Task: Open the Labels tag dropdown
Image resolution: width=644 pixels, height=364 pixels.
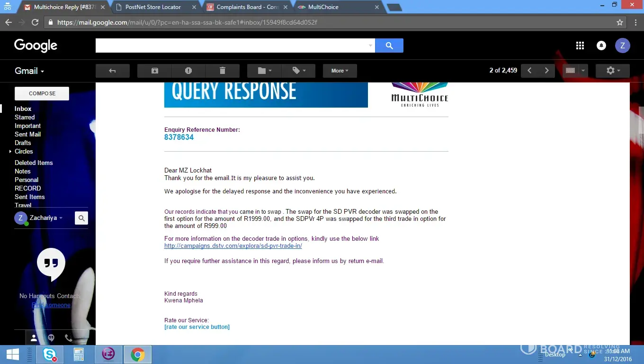Action: pos(298,71)
